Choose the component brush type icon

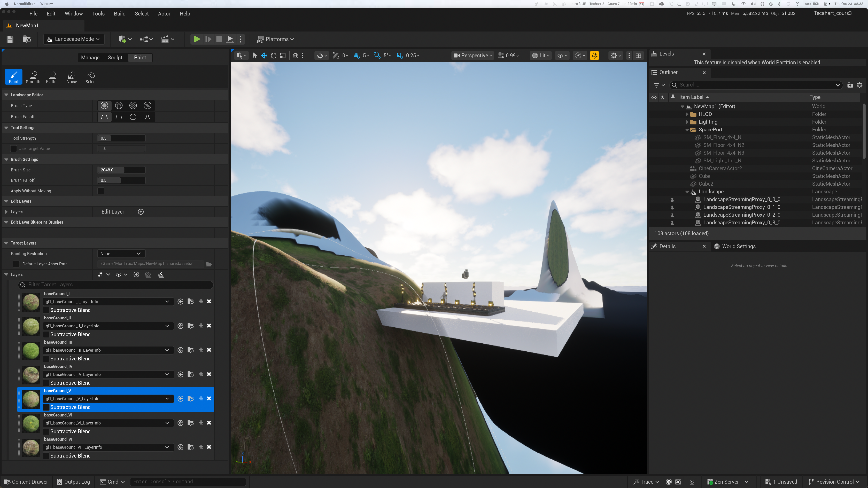(148, 106)
